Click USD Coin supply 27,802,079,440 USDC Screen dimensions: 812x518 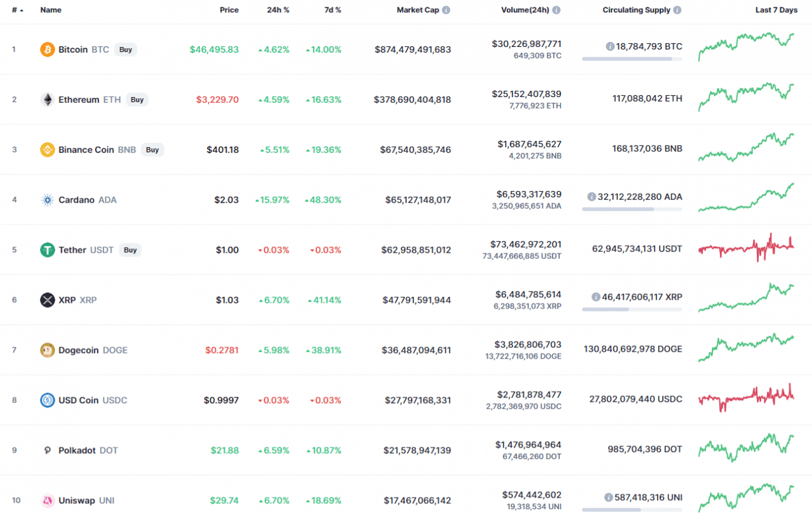point(636,399)
